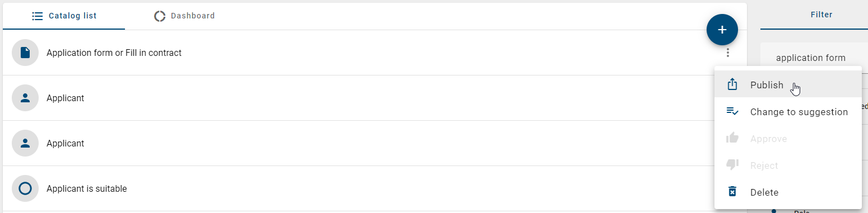The width and height of the screenshot is (868, 213).
Task: Open three-dot menu for Application form entry
Action: (x=727, y=53)
